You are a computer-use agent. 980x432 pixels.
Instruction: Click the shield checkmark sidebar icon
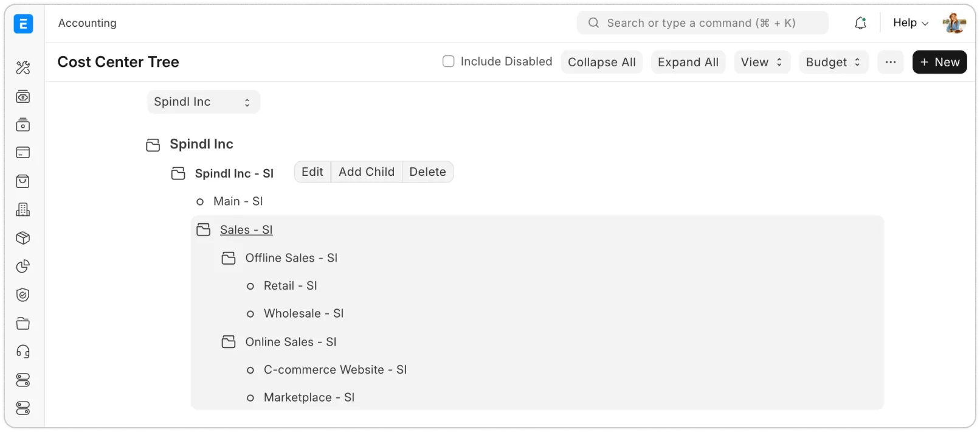pos(23,295)
